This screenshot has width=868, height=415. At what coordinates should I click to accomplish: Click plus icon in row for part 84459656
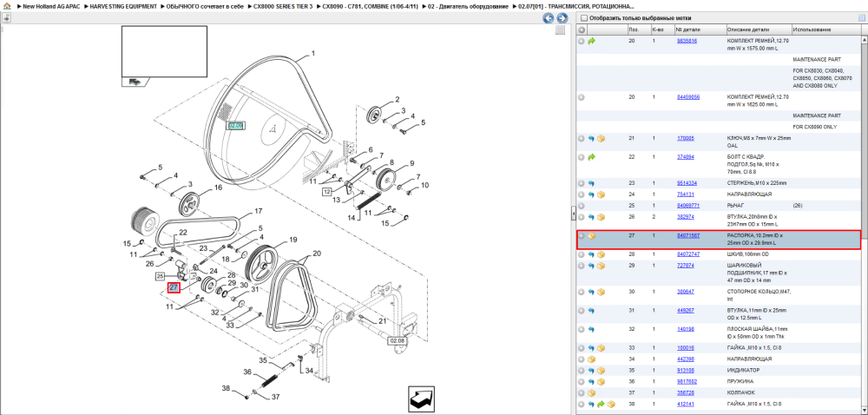(582, 97)
